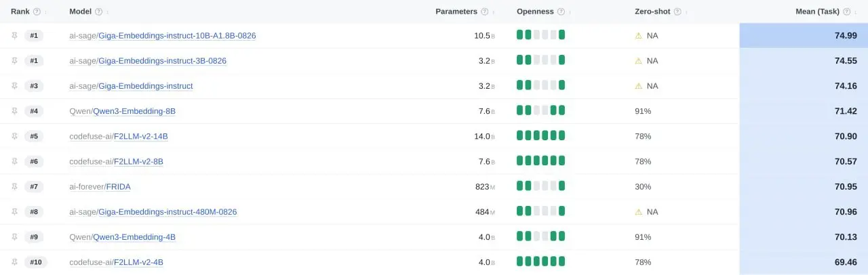This screenshot has height=275, width=868.
Task: Select the 30% zero-shot value
Action: [643, 186]
